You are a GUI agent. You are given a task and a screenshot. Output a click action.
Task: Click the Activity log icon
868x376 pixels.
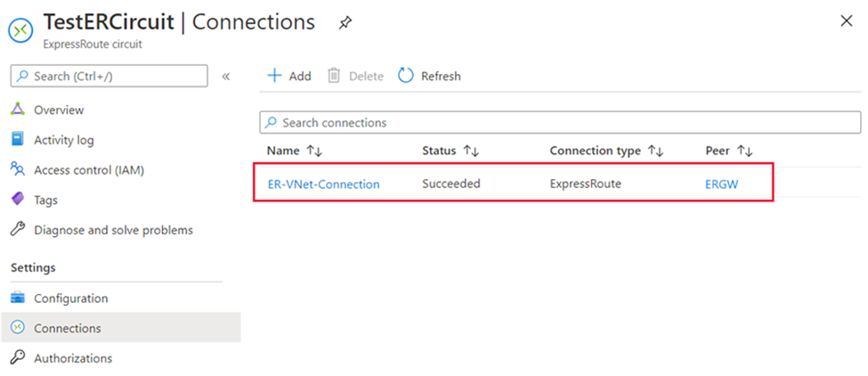(x=17, y=140)
